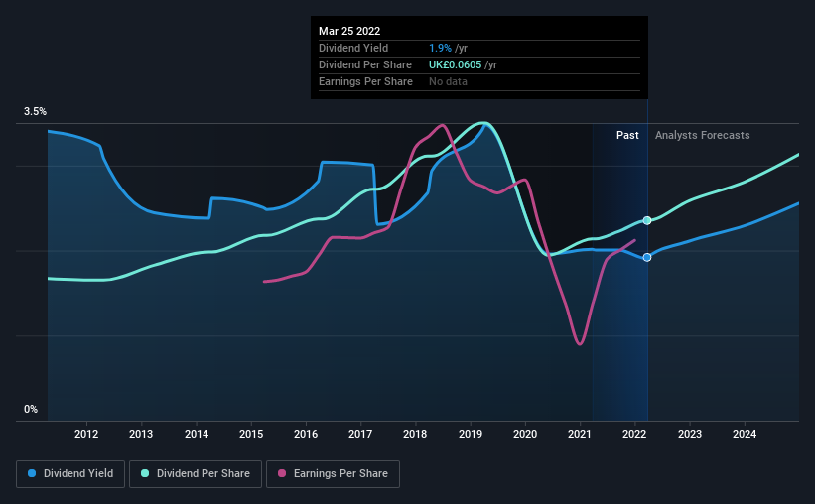Click the 0% y-axis label
Image resolution: width=815 pixels, height=504 pixels.
tap(31, 410)
